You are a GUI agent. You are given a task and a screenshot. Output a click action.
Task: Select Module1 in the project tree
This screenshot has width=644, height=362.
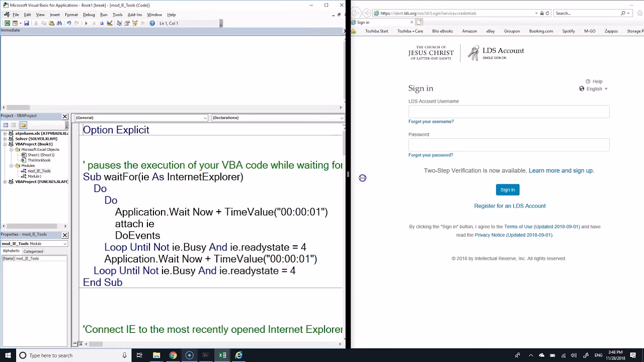[35, 176]
